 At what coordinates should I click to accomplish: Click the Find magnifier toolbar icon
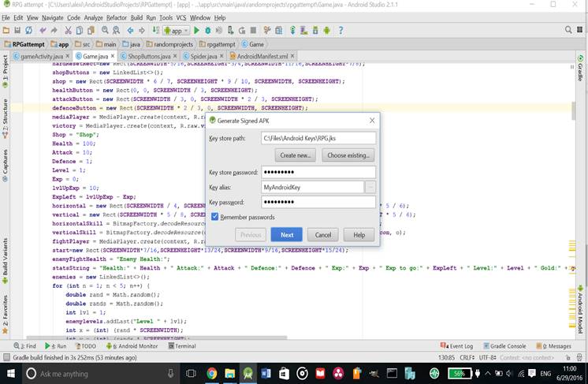tap(105, 31)
